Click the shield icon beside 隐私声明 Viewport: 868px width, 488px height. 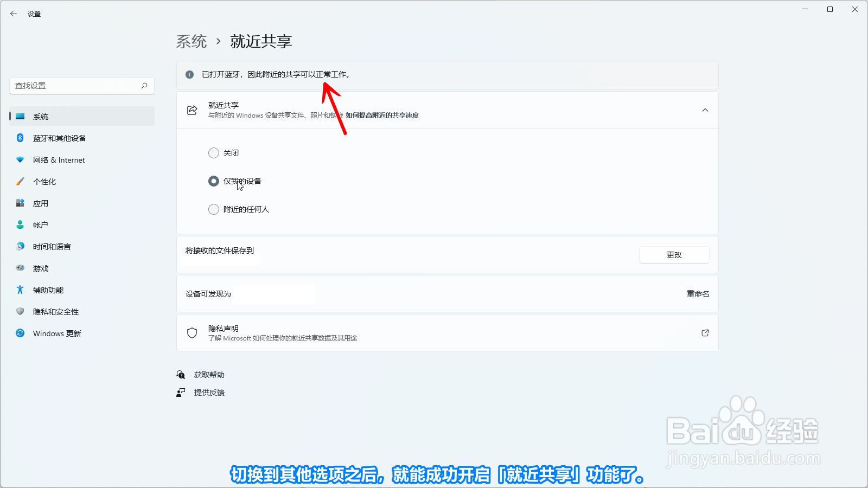[192, 333]
